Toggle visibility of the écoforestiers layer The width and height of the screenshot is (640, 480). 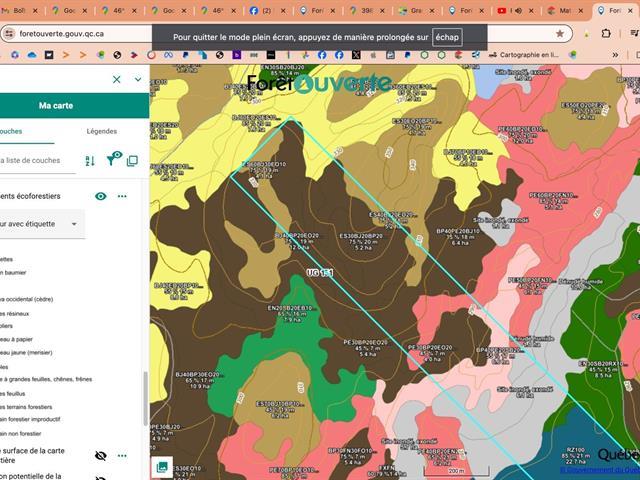click(x=100, y=196)
